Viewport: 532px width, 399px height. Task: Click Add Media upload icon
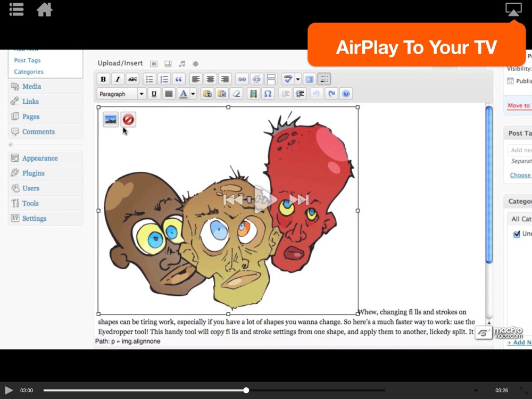tap(195, 63)
